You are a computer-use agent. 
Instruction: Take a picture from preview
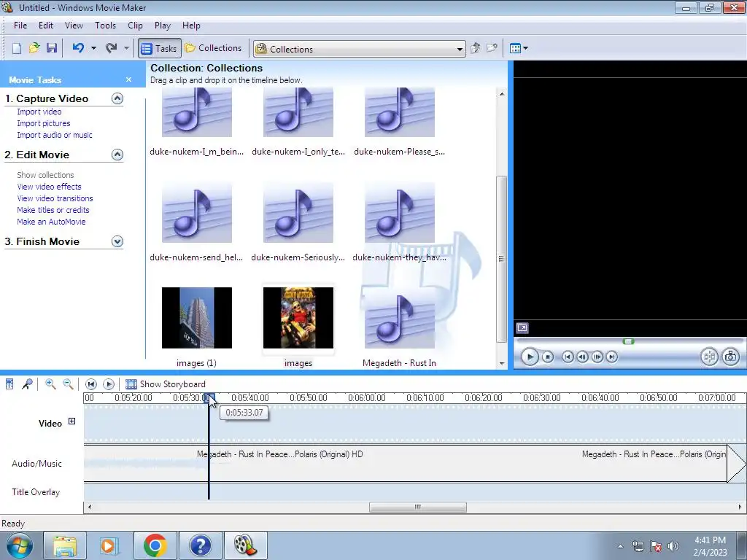pos(731,357)
